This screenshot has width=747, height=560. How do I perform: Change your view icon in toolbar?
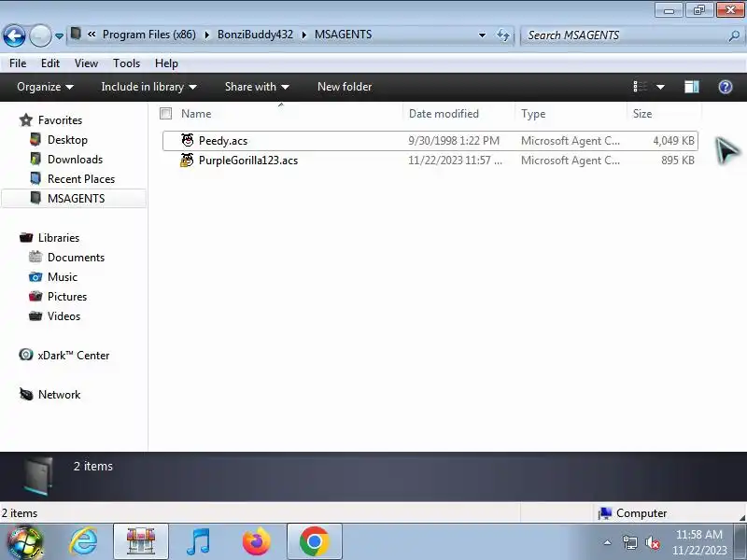pyautogui.click(x=640, y=87)
